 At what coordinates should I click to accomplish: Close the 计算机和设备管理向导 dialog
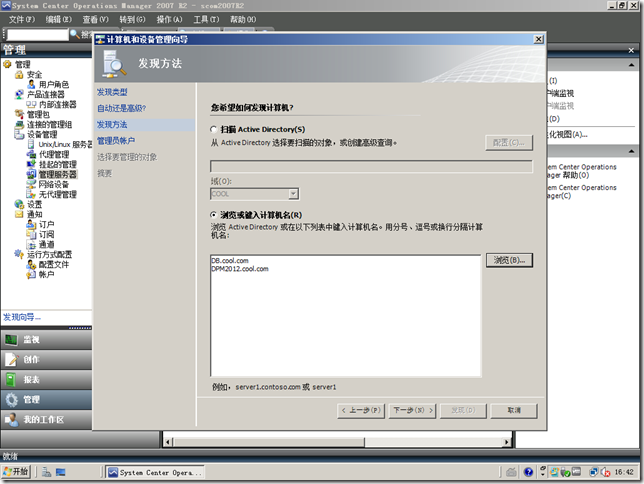[x=538, y=39]
